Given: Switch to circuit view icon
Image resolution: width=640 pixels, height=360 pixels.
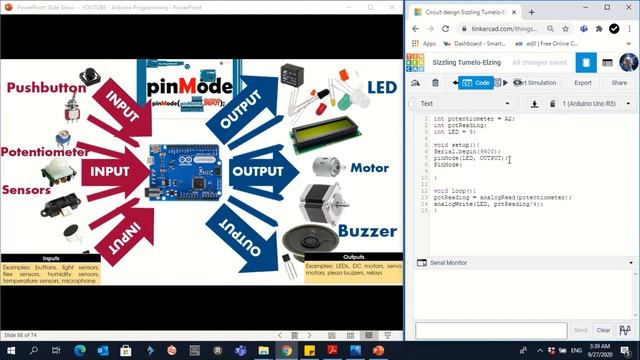Looking at the screenshot, I should (586, 62).
